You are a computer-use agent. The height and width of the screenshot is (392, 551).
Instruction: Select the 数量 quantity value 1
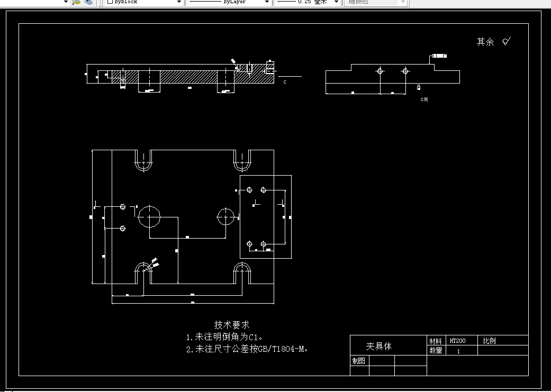point(458,351)
